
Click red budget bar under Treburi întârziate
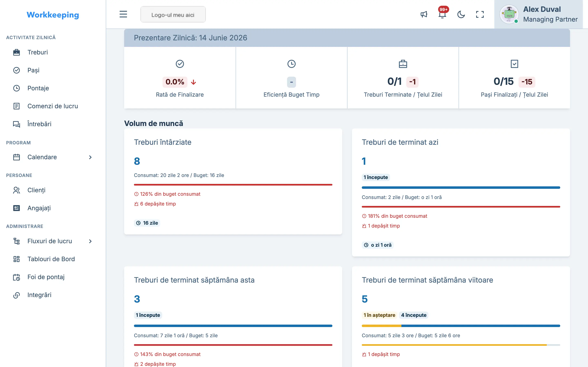pyautogui.click(x=233, y=185)
